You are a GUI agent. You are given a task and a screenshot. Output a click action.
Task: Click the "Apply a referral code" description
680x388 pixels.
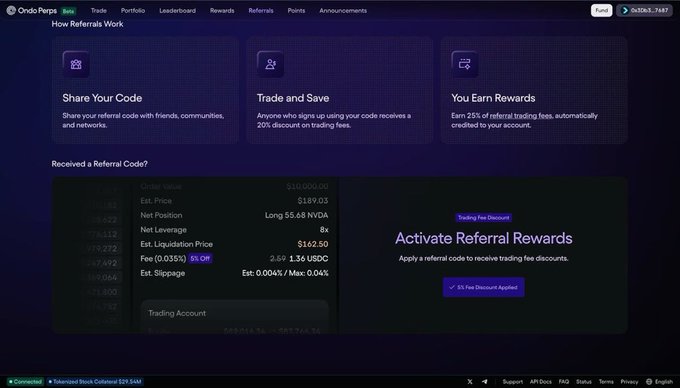click(484, 258)
